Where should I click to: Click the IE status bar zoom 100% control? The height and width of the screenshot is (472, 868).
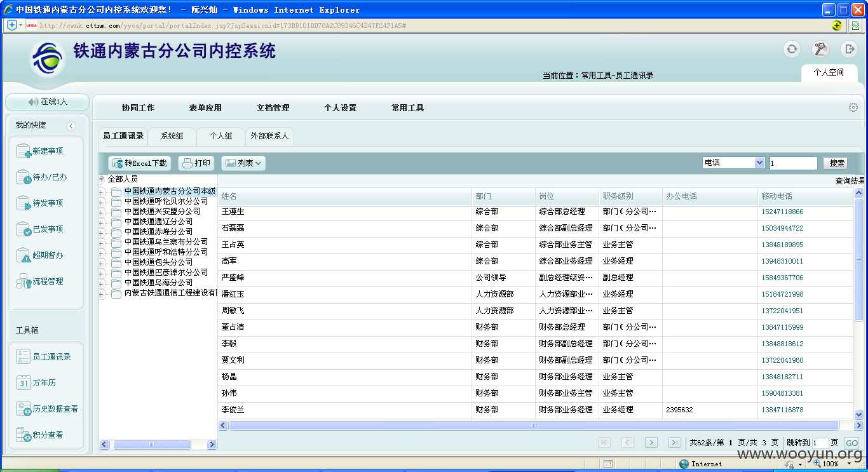coord(831,464)
